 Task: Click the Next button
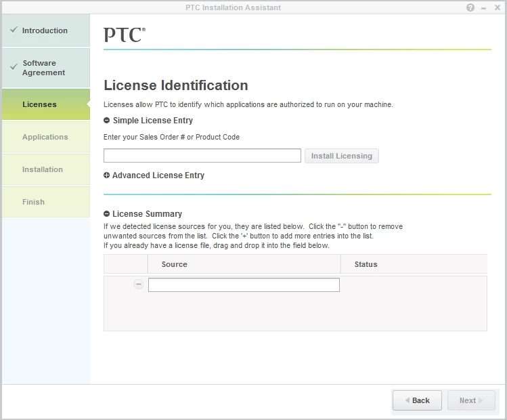(x=471, y=400)
